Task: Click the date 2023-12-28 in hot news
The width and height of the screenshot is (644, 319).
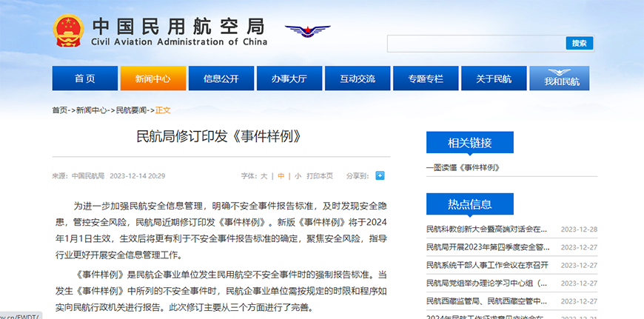Action: [579, 229]
